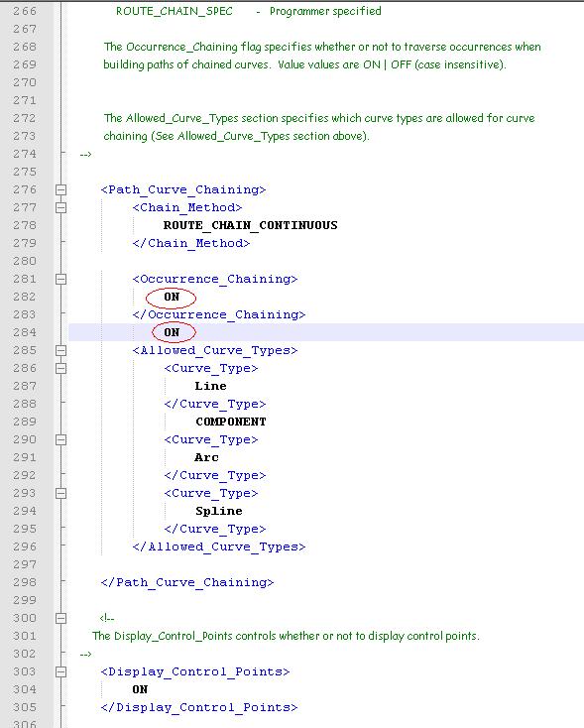Image resolution: width=584 pixels, height=728 pixels.
Task: Click line number 270 in the gutter
Action: [x=25, y=82]
